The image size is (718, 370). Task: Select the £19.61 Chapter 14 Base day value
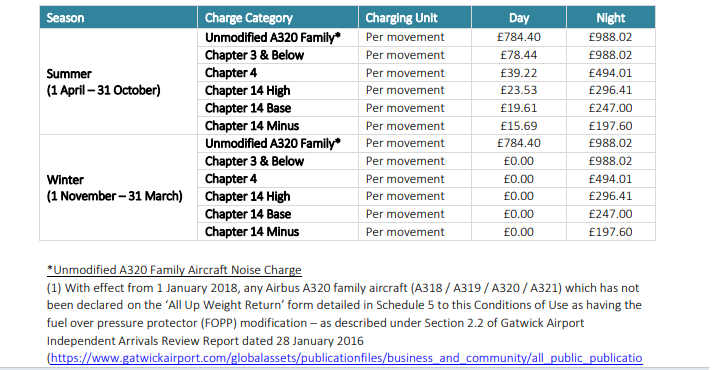pyautogui.click(x=519, y=108)
